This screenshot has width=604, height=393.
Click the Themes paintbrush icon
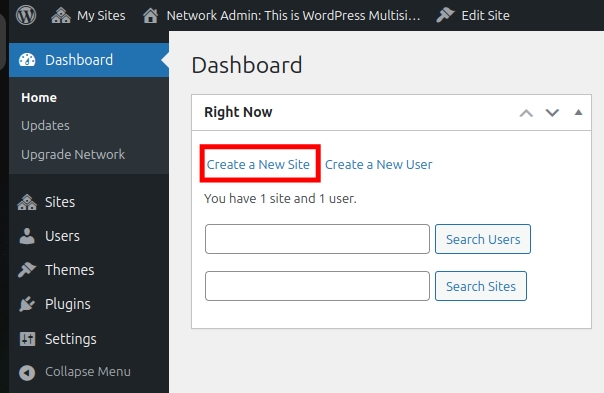(x=27, y=270)
